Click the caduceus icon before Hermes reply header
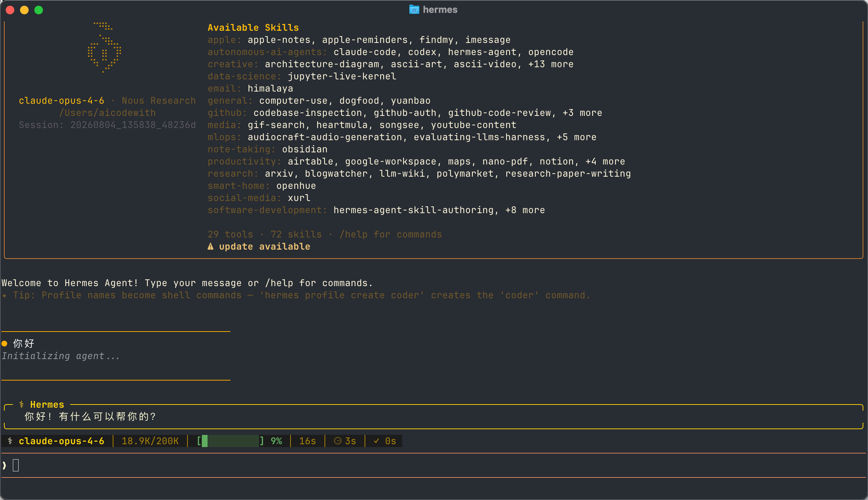Image resolution: width=868 pixels, height=500 pixels. (21, 405)
